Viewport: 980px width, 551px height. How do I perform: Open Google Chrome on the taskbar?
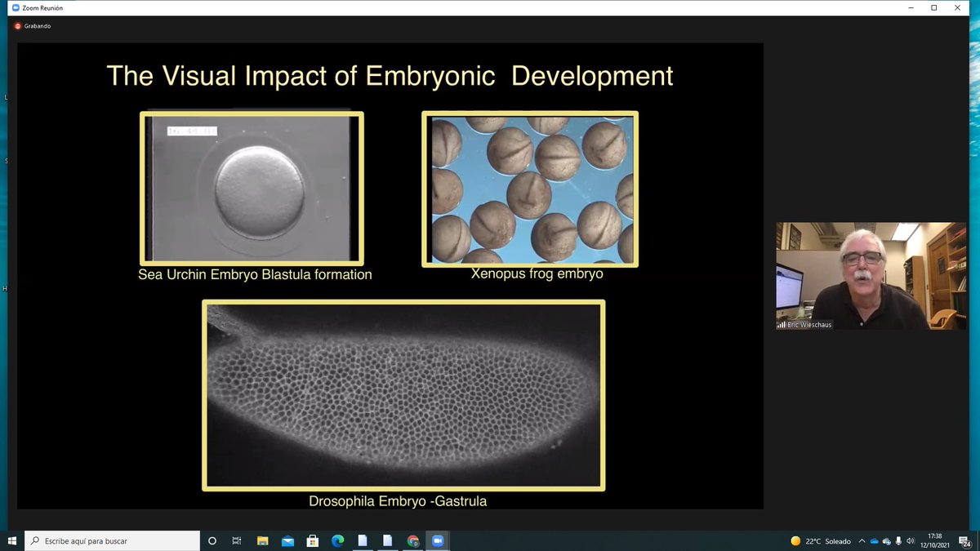412,540
